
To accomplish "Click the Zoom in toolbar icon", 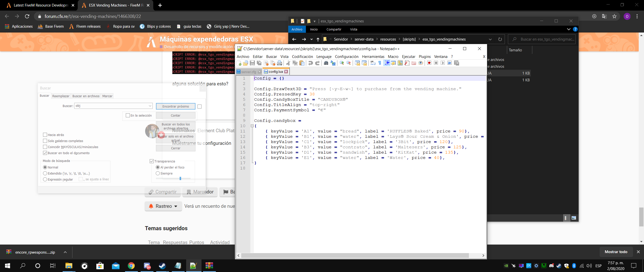I will point(342,63).
